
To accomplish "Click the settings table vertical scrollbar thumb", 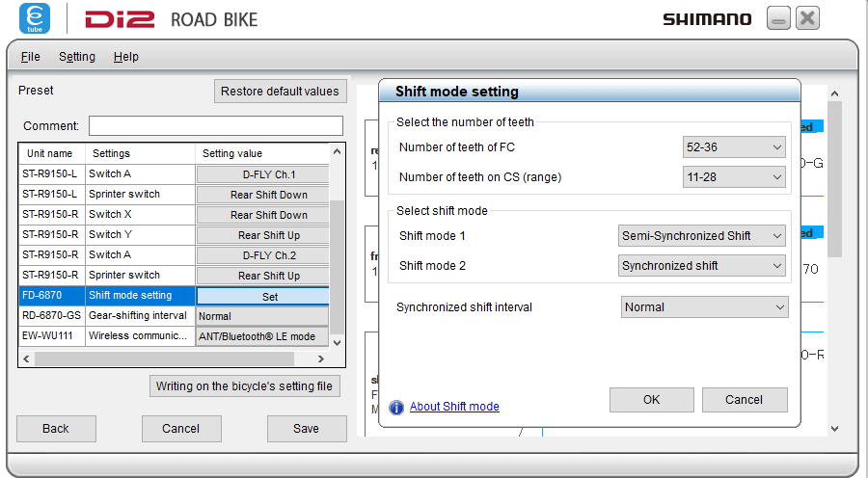I will coord(337,267).
